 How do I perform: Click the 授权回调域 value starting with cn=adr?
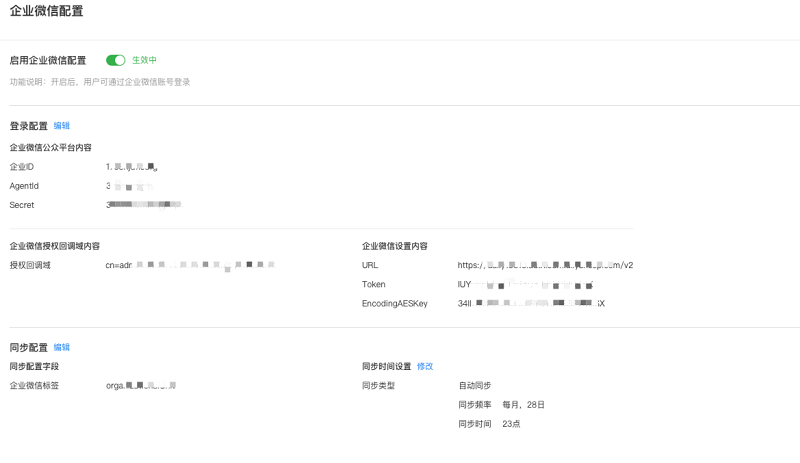[x=189, y=265]
